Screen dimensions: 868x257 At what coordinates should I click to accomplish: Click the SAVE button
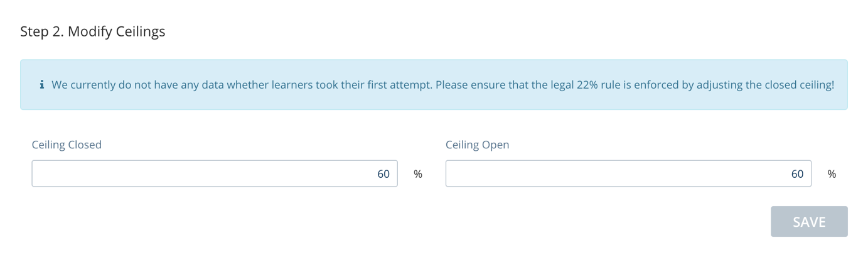coord(809,222)
